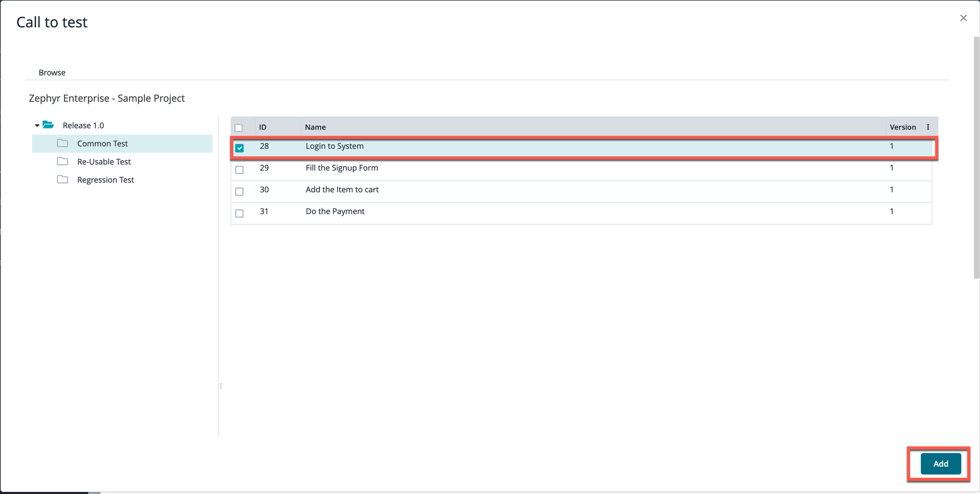Toggle the select-all checkbox in table header

tap(239, 127)
